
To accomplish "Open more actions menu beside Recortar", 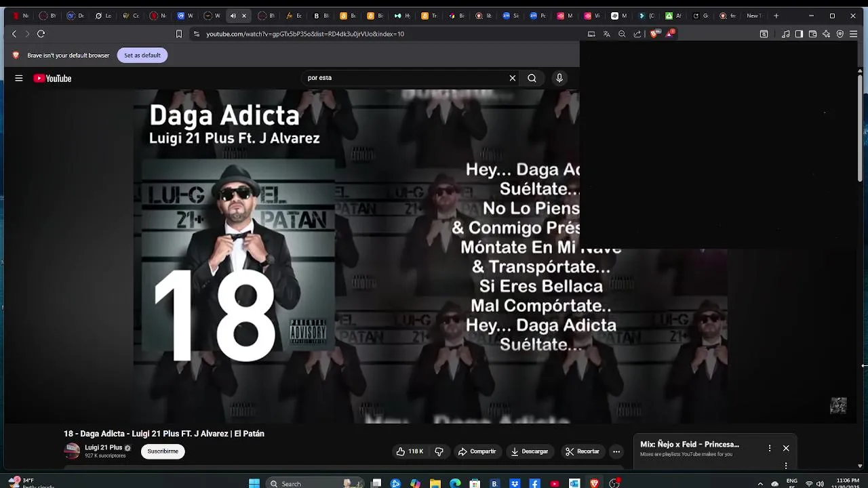I will (x=616, y=451).
